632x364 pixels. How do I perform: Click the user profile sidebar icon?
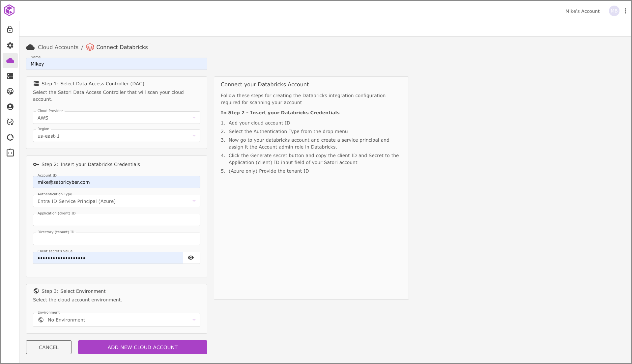[x=10, y=107]
